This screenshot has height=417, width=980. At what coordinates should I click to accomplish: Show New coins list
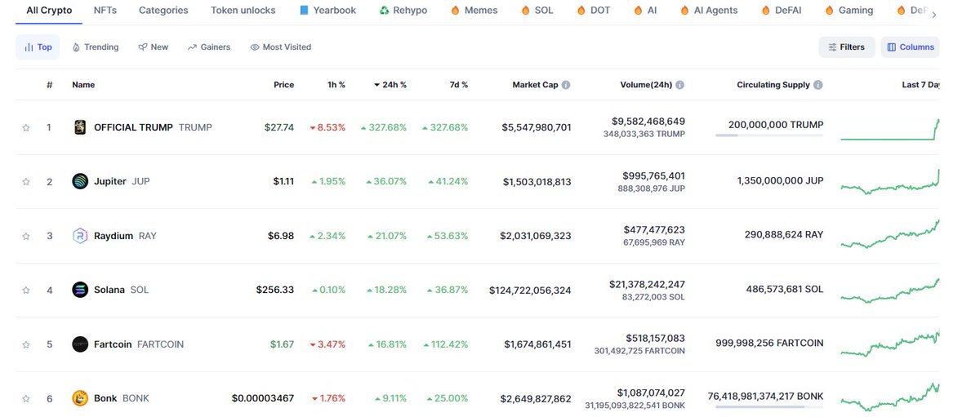pos(153,47)
